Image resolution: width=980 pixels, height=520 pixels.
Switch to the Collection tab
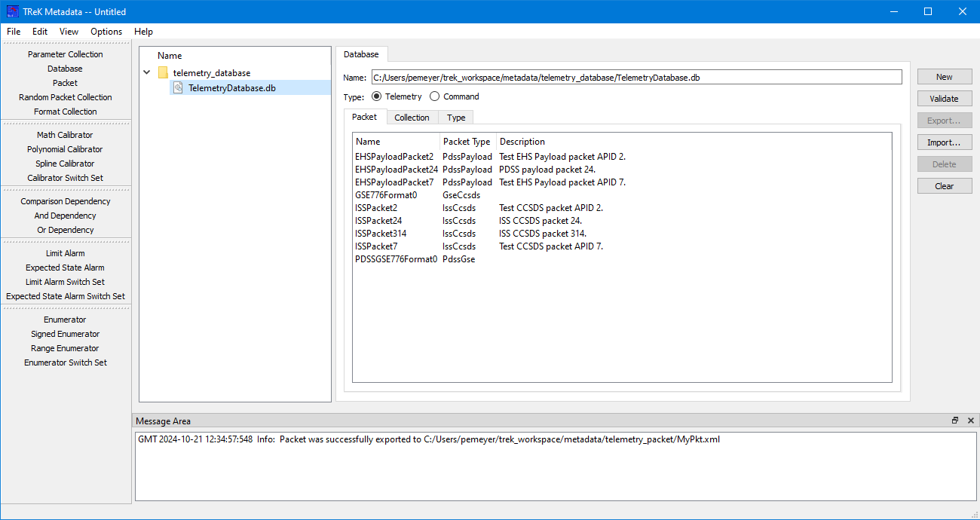[x=412, y=118]
